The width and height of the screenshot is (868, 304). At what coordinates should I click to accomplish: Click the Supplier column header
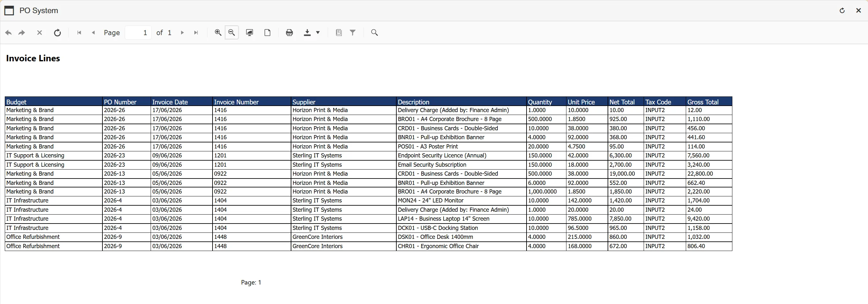tap(343, 102)
